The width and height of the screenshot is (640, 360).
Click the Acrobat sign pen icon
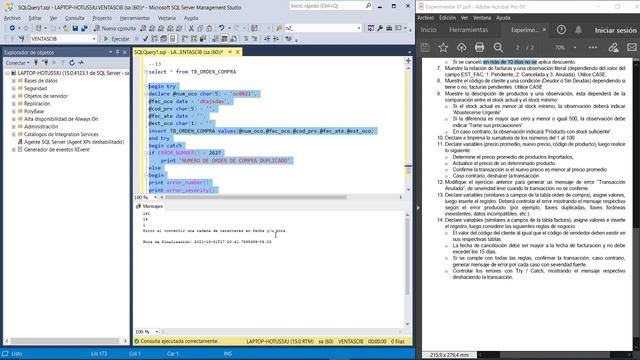coord(613,47)
